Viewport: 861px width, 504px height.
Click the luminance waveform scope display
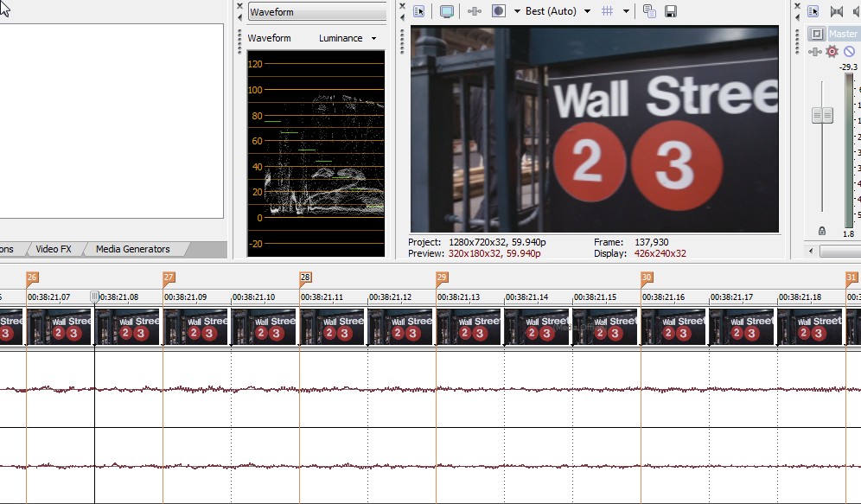316,153
